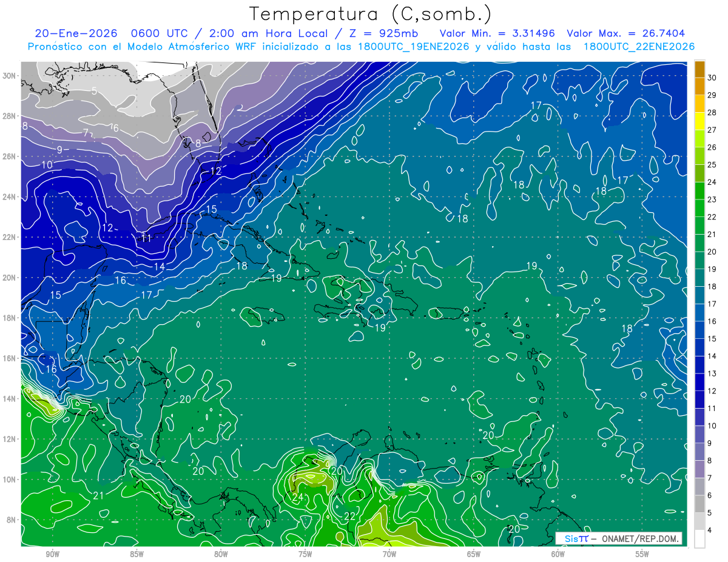
Task: Click the "25" color scale label
Action: point(712,165)
